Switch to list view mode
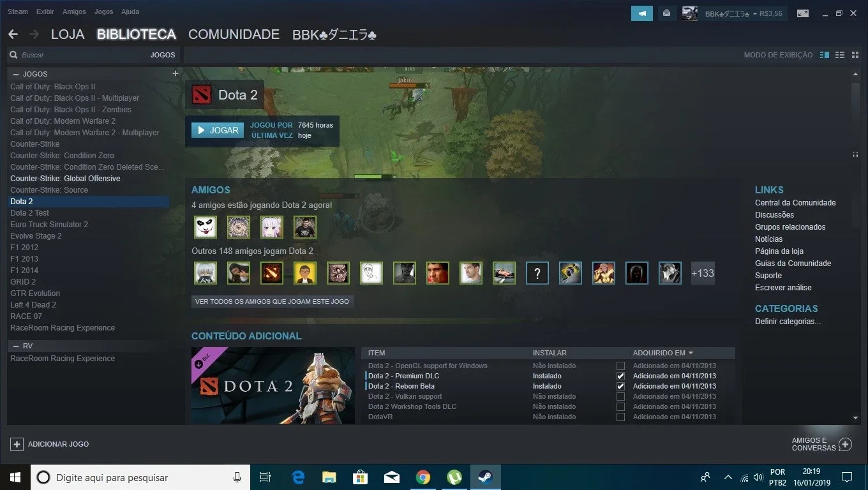 pyautogui.click(x=840, y=55)
